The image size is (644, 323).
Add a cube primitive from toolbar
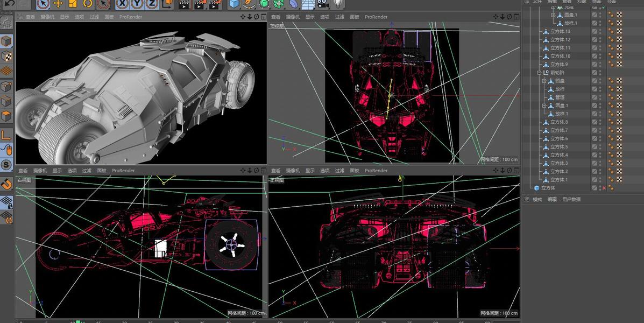(234, 4)
